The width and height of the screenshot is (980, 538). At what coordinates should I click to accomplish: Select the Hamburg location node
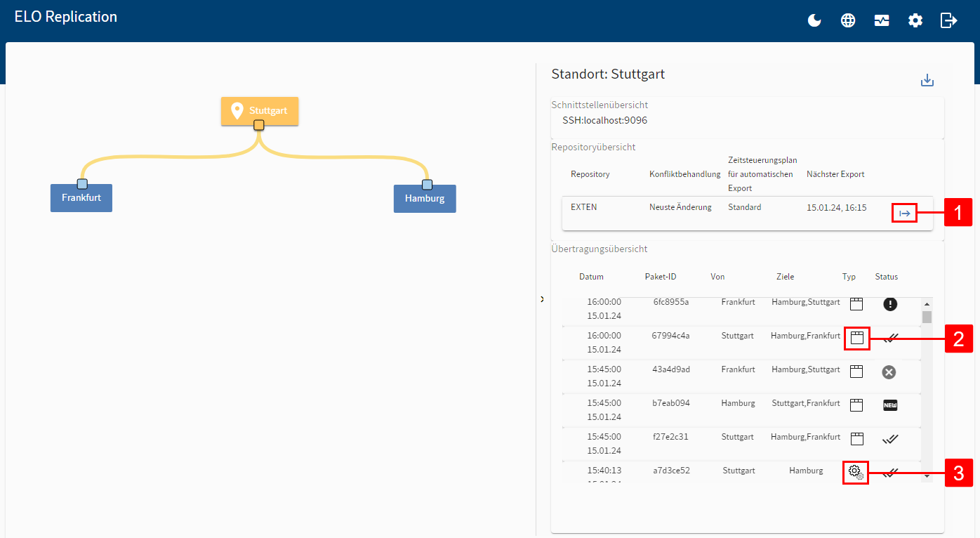coord(425,199)
